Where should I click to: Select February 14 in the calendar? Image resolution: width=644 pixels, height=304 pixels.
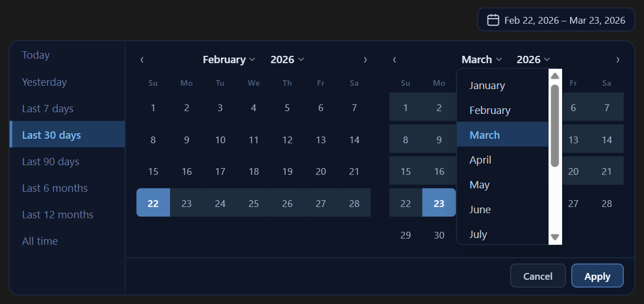coord(354,140)
